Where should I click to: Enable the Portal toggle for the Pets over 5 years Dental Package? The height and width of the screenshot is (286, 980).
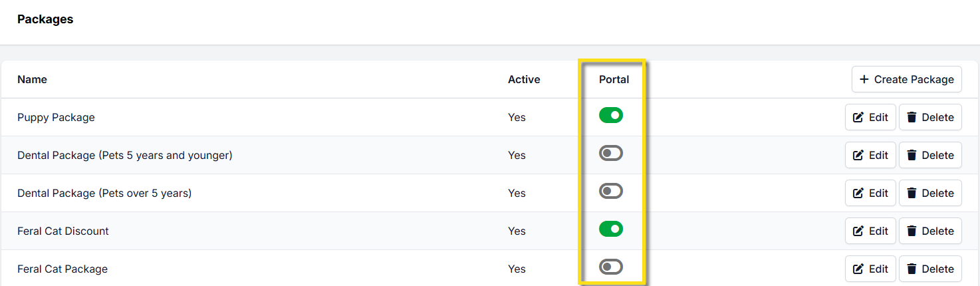611,192
